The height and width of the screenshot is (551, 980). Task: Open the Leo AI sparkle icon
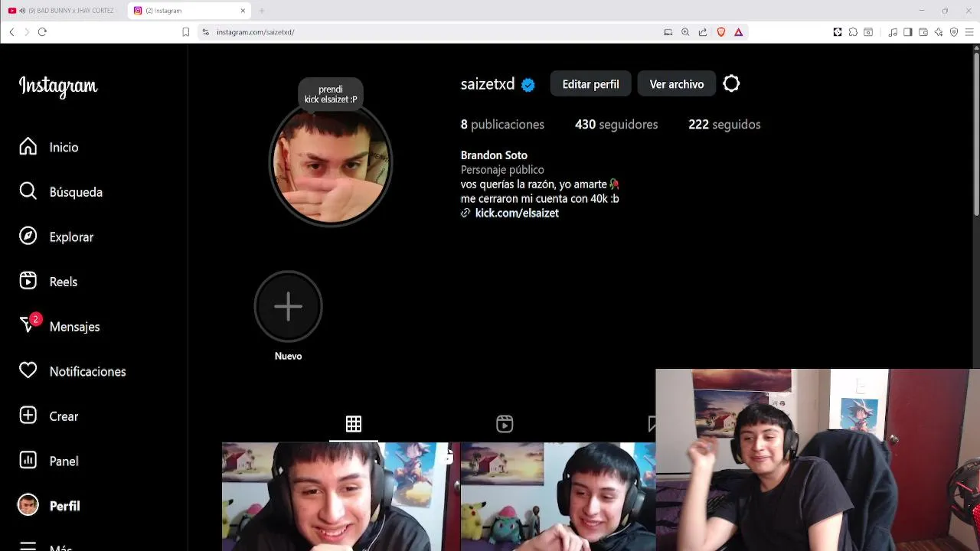point(939,32)
